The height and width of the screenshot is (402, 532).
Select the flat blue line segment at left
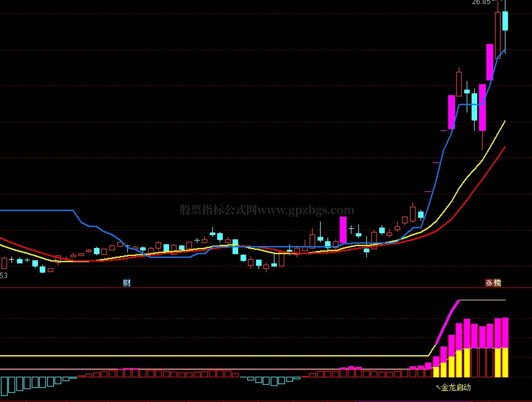coord(37,210)
